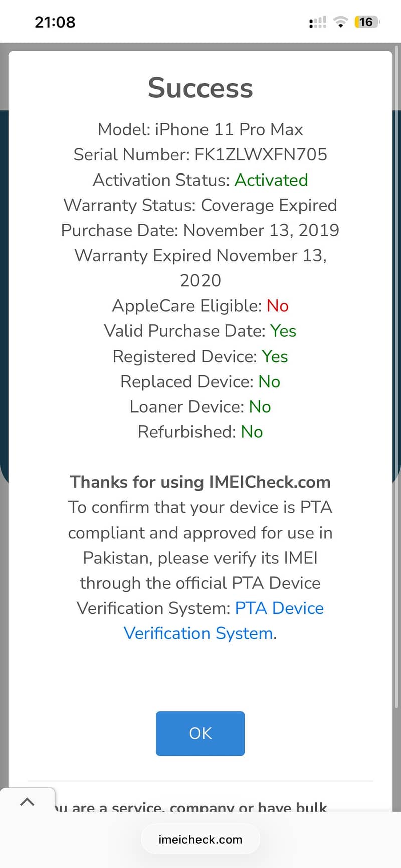Tap the 21:08 clock in status bar

click(55, 22)
